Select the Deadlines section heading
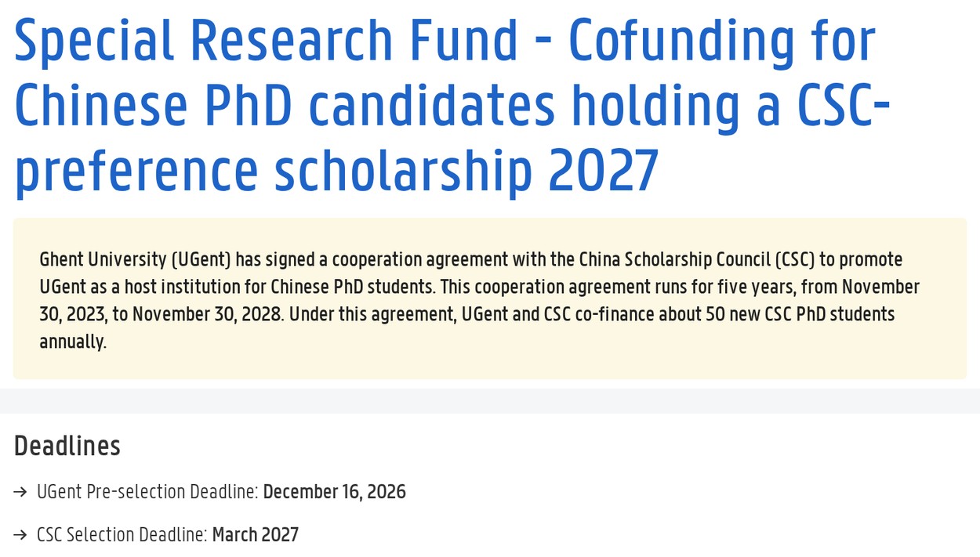 click(x=67, y=446)
